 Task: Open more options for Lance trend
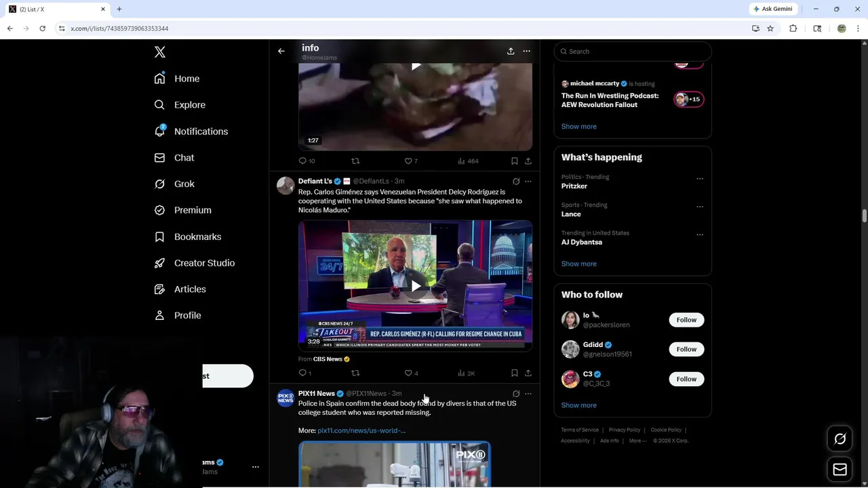[x=700, y=207]
